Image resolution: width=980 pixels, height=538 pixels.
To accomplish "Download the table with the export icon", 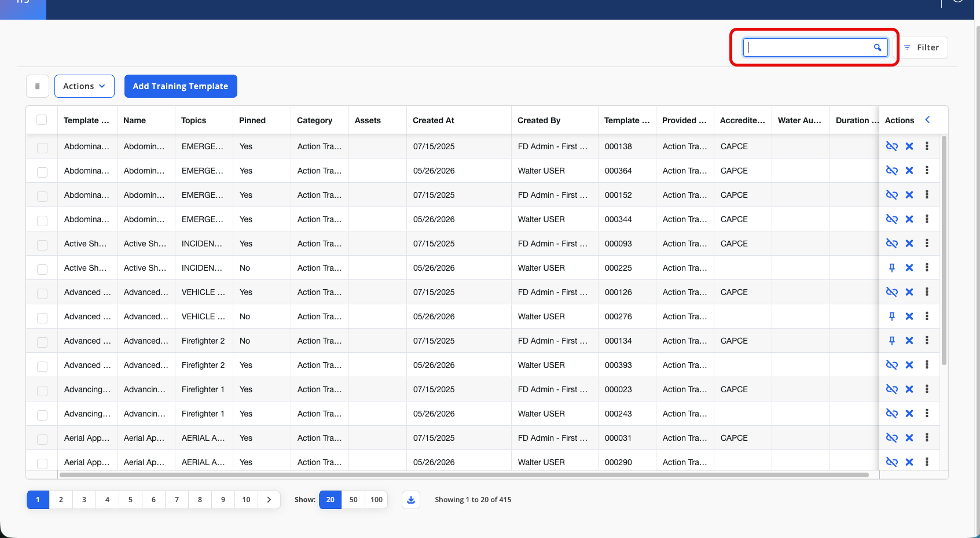I will pos(411,500).
